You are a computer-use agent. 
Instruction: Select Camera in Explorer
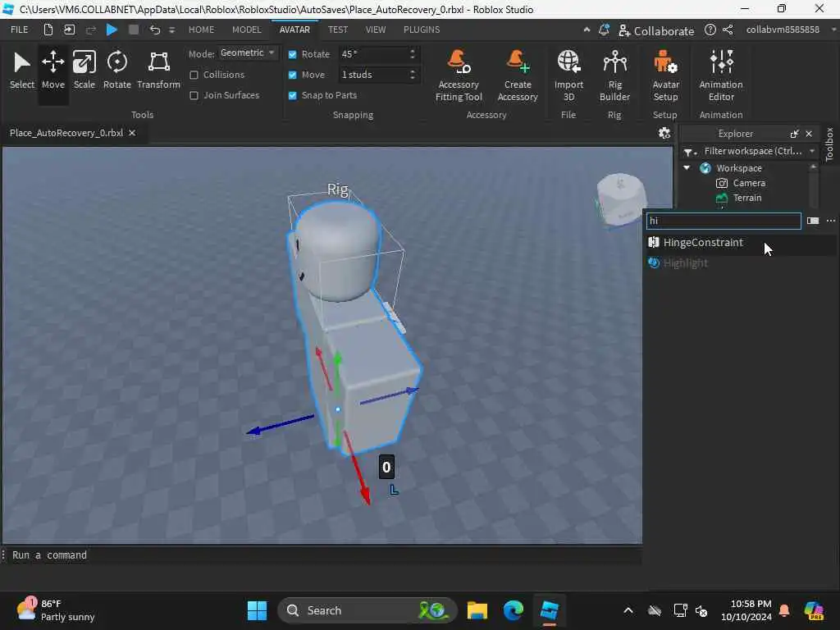point(748,183)
